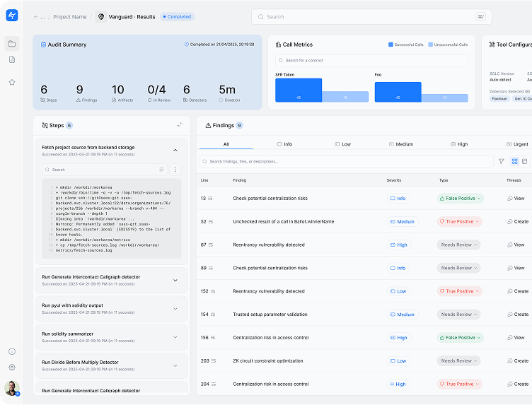Open the Needs Review dropdown for line 154

point(458,315)
